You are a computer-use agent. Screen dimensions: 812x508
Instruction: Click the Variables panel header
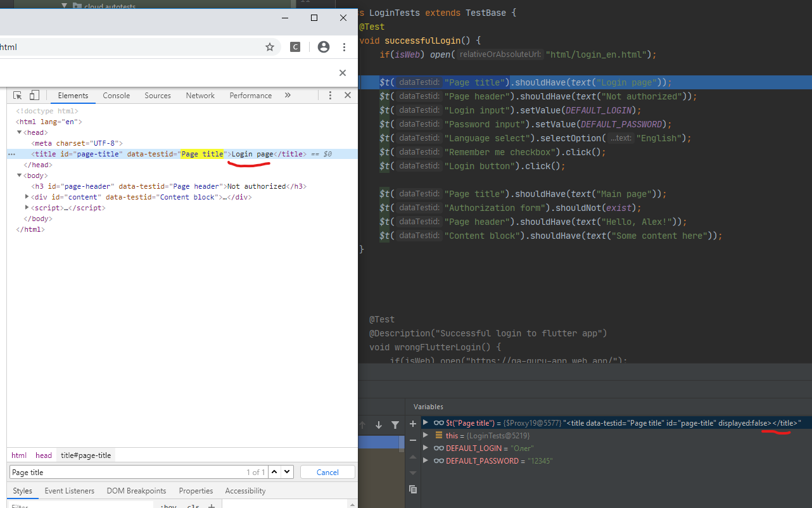click(x=429, y=407)
